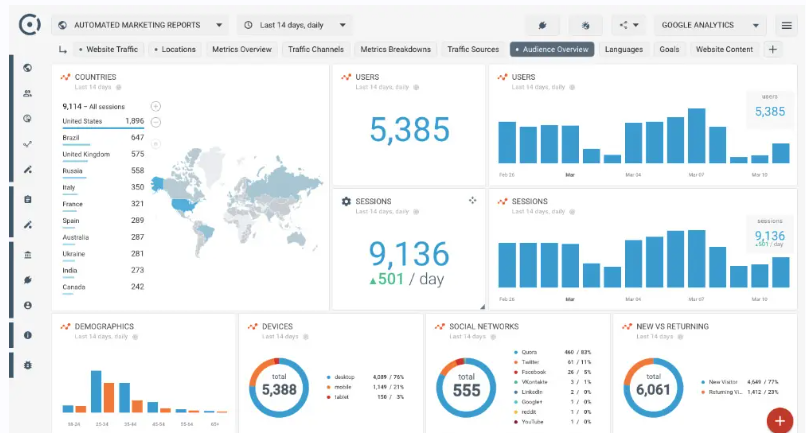Open the Languages tab
806x433 pixels.
pyautogui.click(x=624, y=49)
